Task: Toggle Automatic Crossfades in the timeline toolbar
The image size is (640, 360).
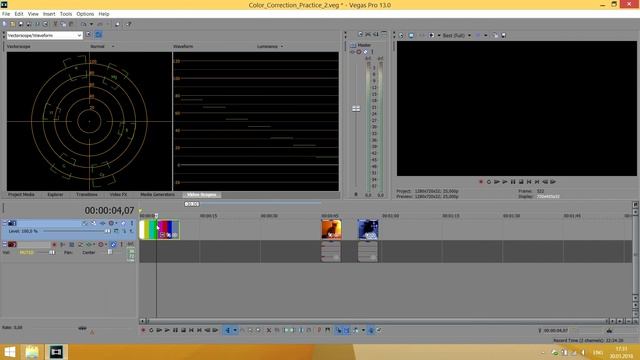Action: [347, 330]
